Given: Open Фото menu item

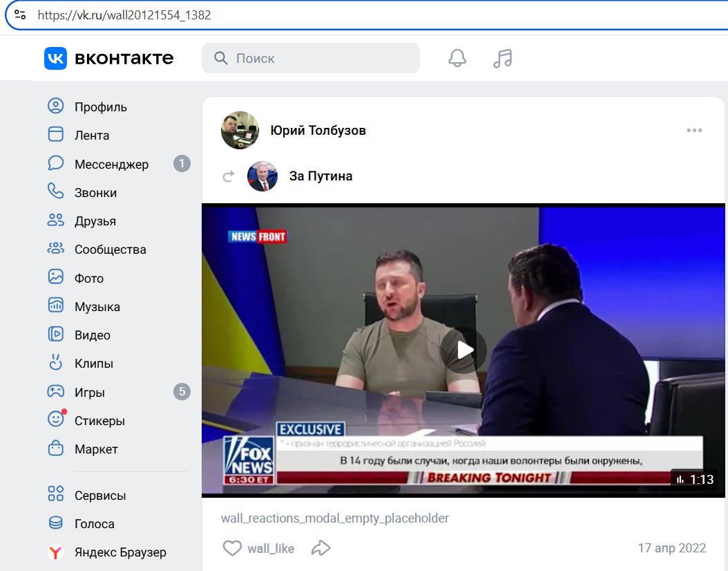Looking at the screenshot, I should [x=89, y=278].
